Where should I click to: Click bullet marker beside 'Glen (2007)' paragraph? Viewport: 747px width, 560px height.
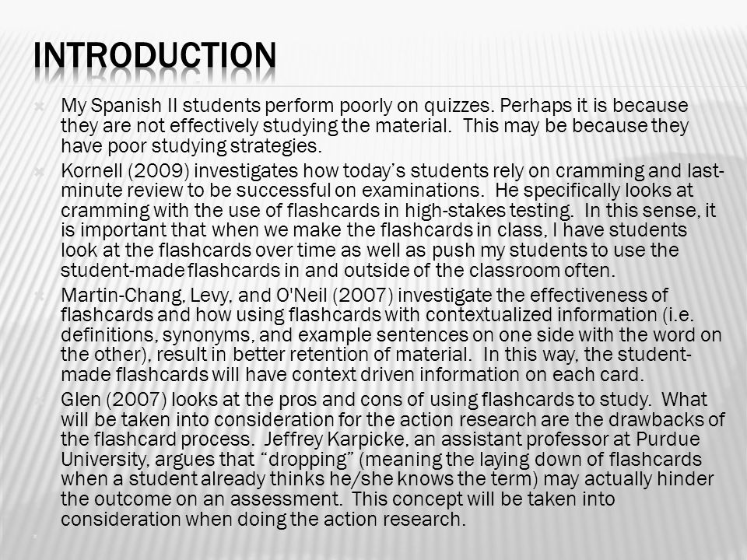point(40,400)
